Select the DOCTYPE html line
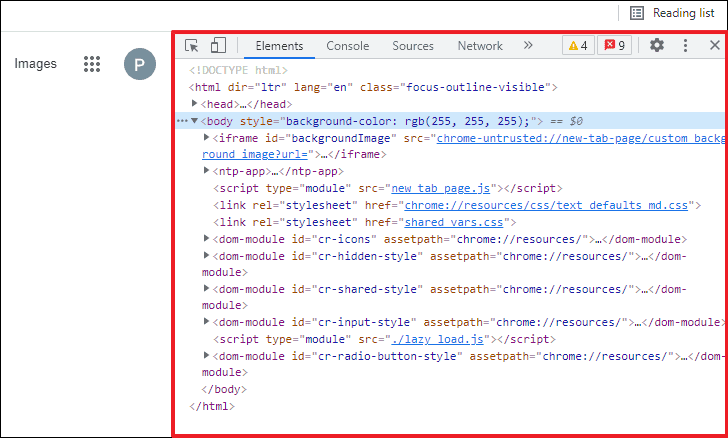 click(x=239, y=70)
